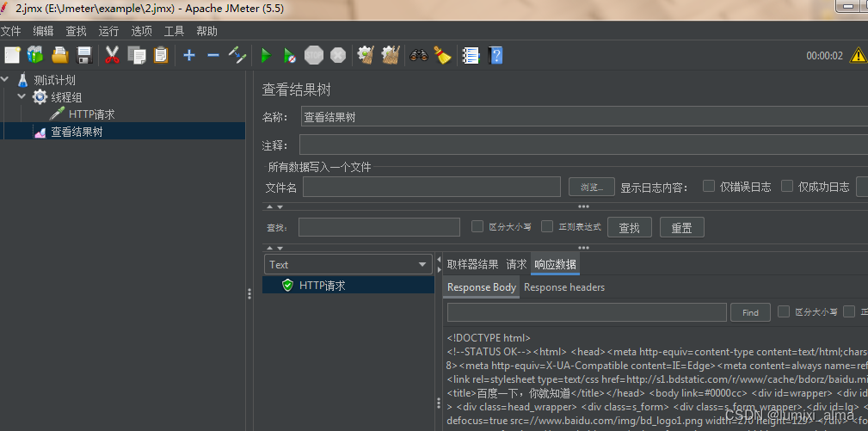Collapse the 测试计划 tree node
The image size is (868, 431).
coord(5,80)
